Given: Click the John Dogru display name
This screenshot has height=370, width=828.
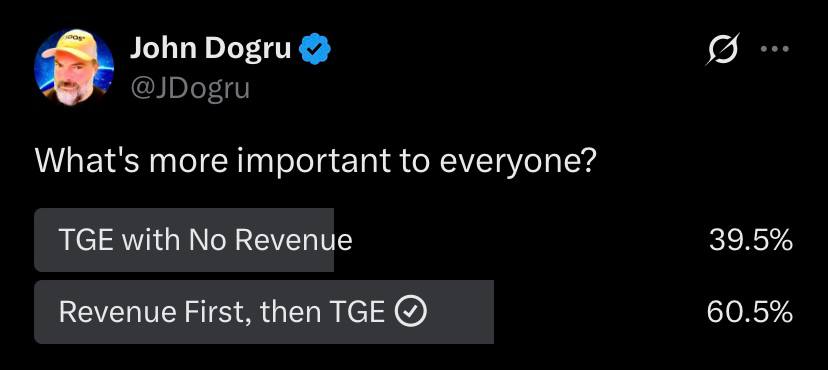Looking at the screenshot, I should pyautogui.click(x=211, y=49).
